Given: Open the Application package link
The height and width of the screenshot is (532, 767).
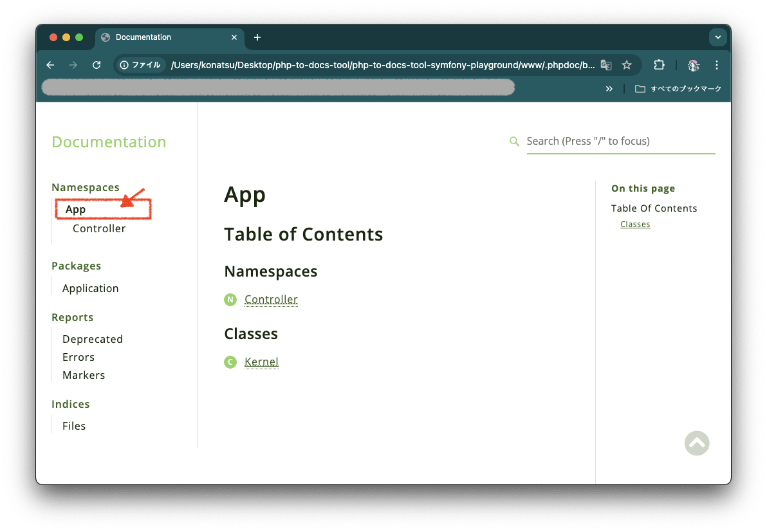Looking at the screenshot, I should [x=91, y=288].
